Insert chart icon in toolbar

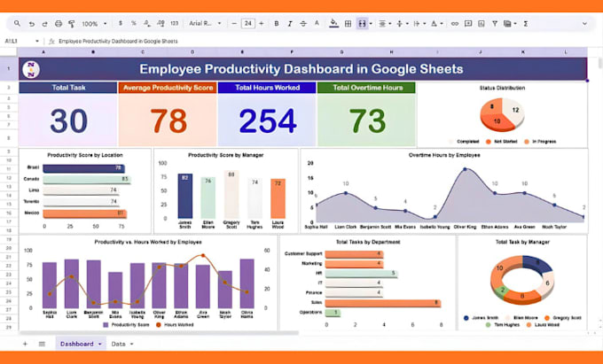tap(482, 23)
